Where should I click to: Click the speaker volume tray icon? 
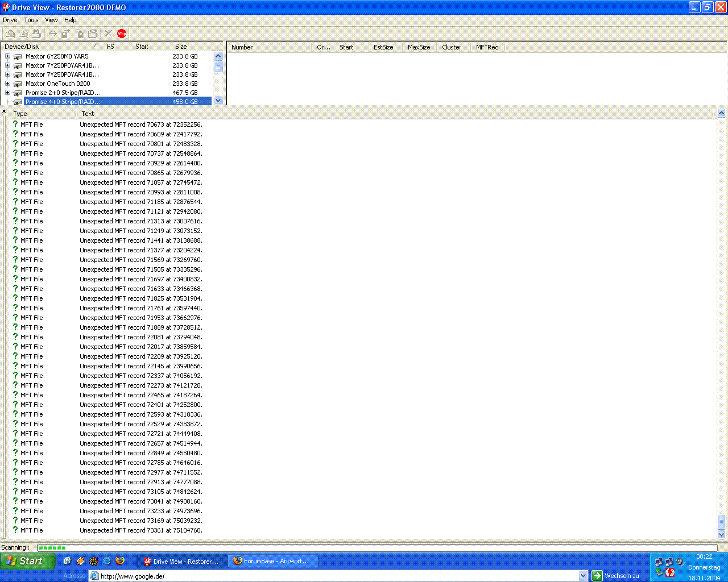pos(680,562)
